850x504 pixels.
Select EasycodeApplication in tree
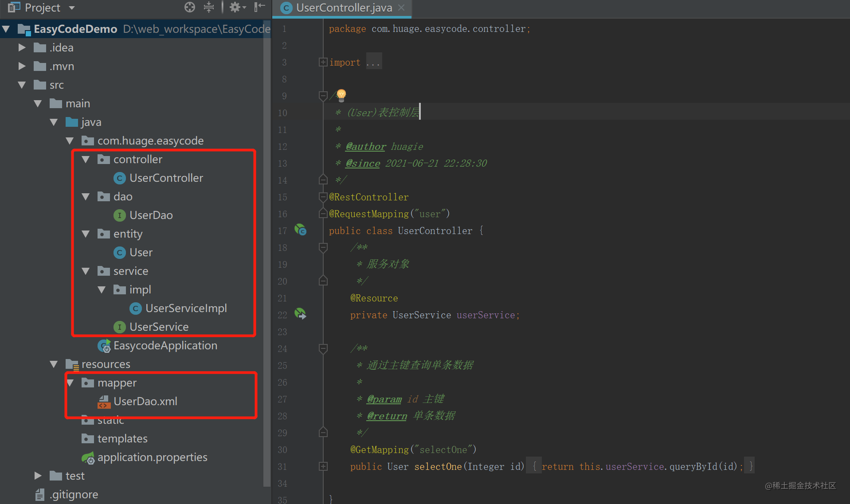[165, 345]
